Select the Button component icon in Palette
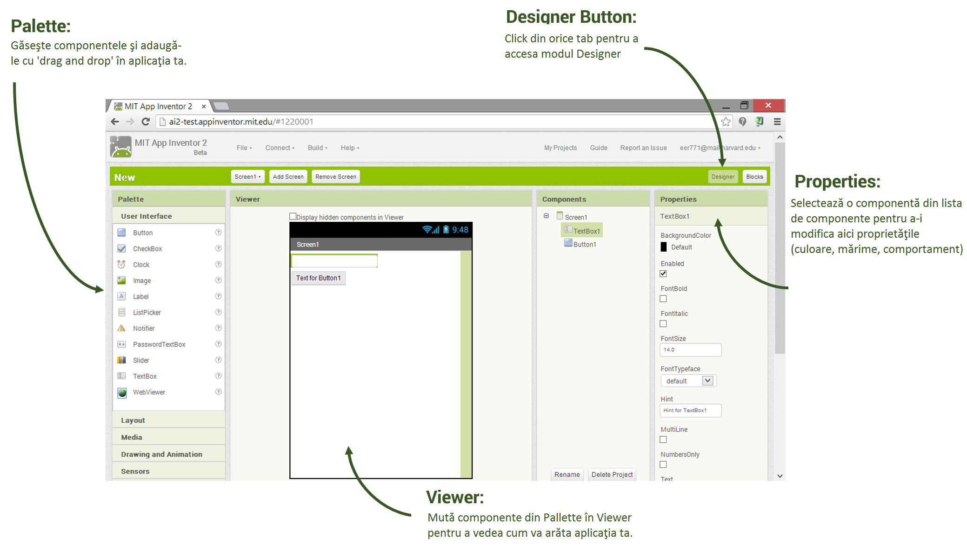Image resolution: width=967 pixels, height=560 pixels. 121,233
